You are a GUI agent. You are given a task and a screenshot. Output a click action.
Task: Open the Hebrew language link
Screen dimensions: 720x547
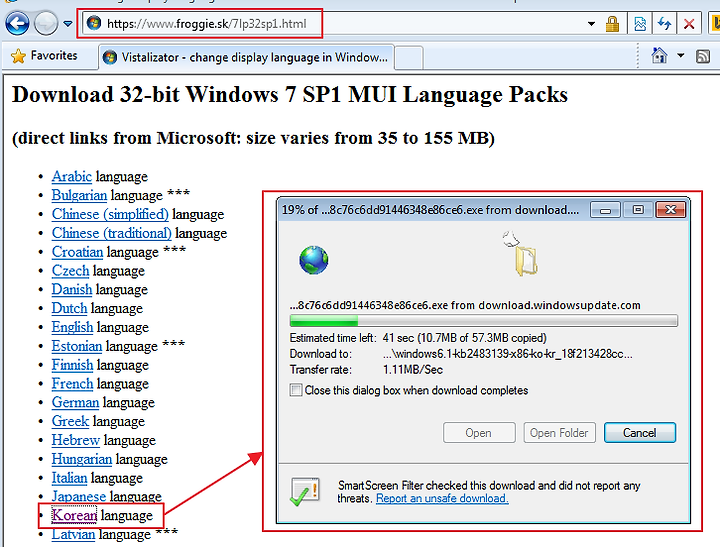75,440
